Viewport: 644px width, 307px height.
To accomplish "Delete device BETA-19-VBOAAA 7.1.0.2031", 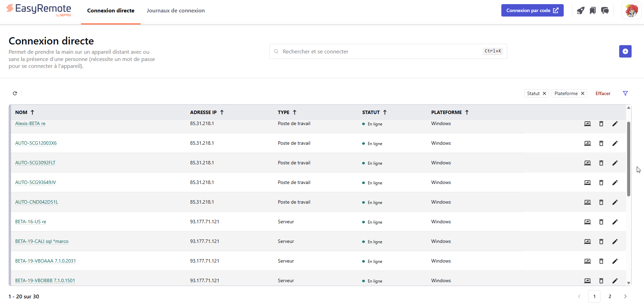I will 601,261.
